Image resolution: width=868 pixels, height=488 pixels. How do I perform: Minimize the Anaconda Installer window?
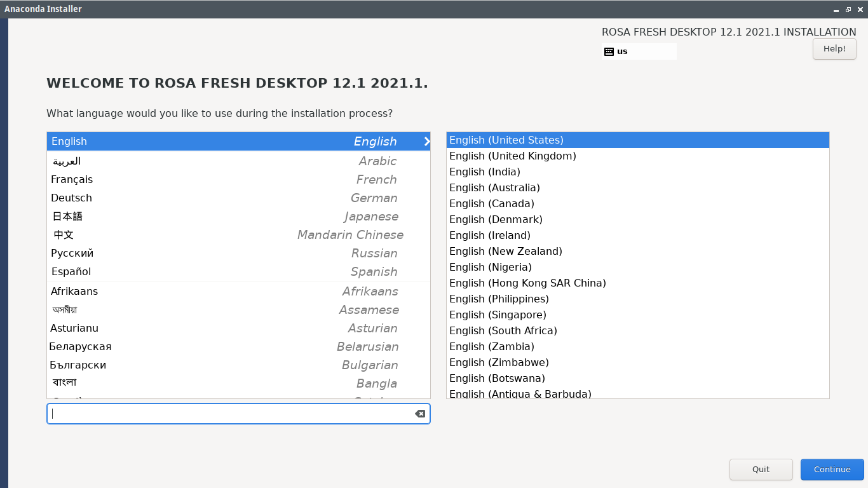click(x=837, y=10)
